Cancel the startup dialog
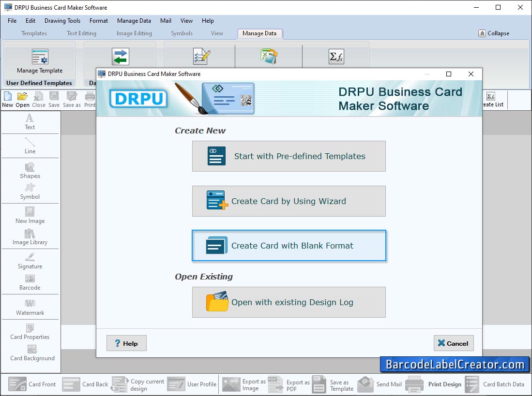532x396 pixels. tap(454, 343)
